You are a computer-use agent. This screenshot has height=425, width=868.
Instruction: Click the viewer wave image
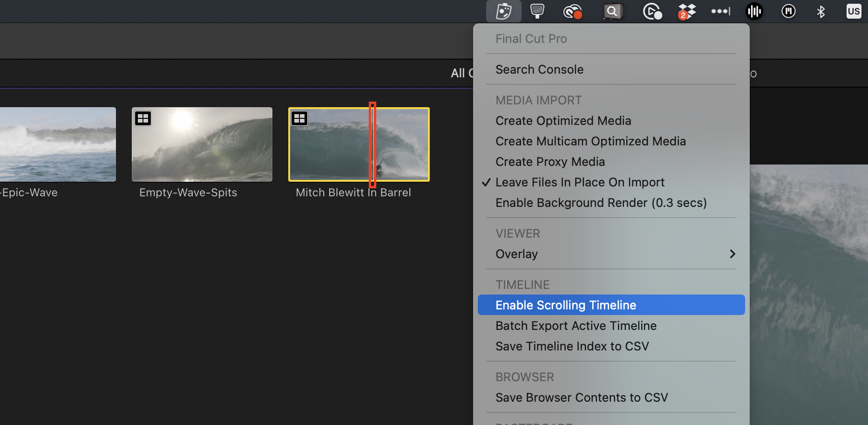pyautogui.click(x=809, y=295)
